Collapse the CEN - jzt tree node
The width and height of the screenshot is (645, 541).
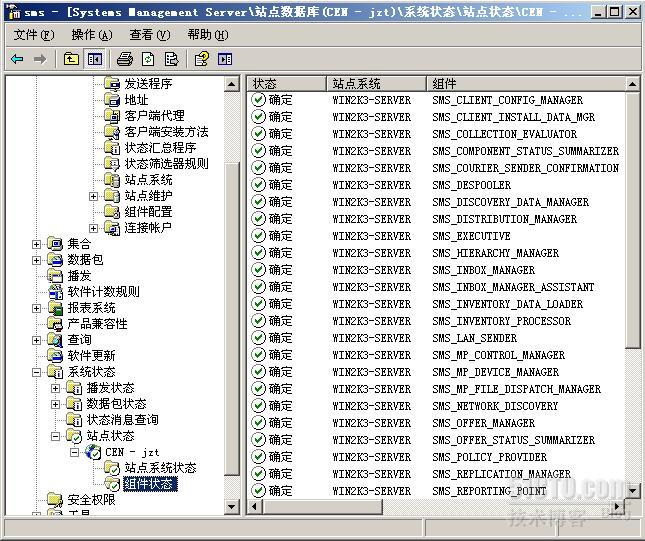click(x=74, y=453)
